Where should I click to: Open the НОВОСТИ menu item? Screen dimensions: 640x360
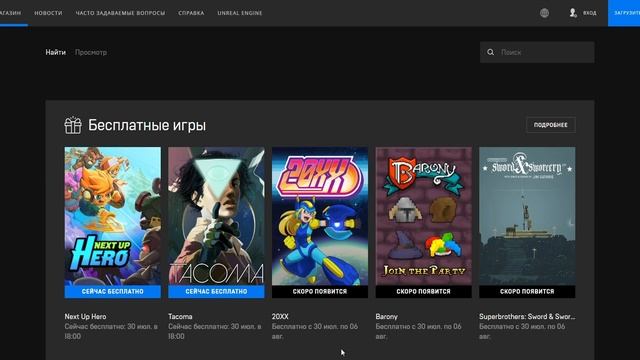pyautogui.click(x=48, y=13)
